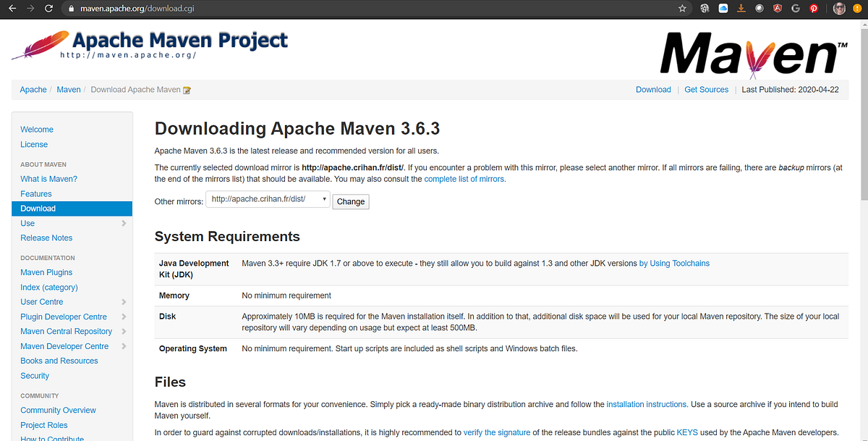Screen dimensions: 868x441
Task: Click the Google extension icon
Action: [796, 8]
